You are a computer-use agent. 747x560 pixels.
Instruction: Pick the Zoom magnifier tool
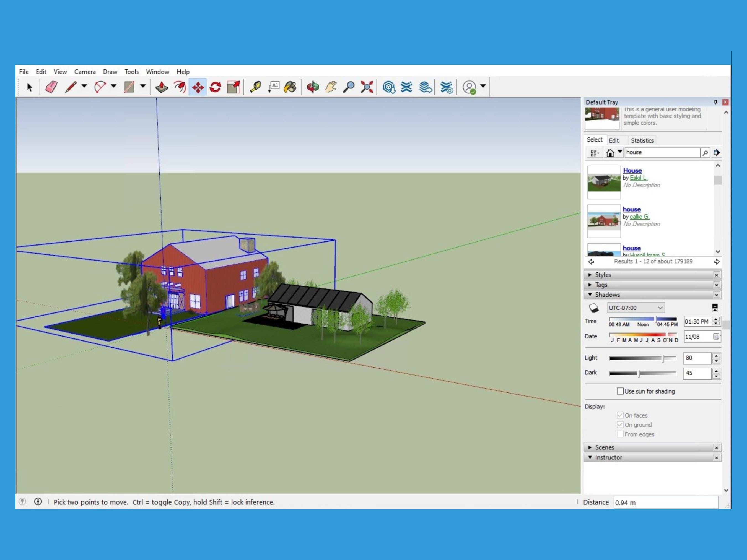[349, 87]
